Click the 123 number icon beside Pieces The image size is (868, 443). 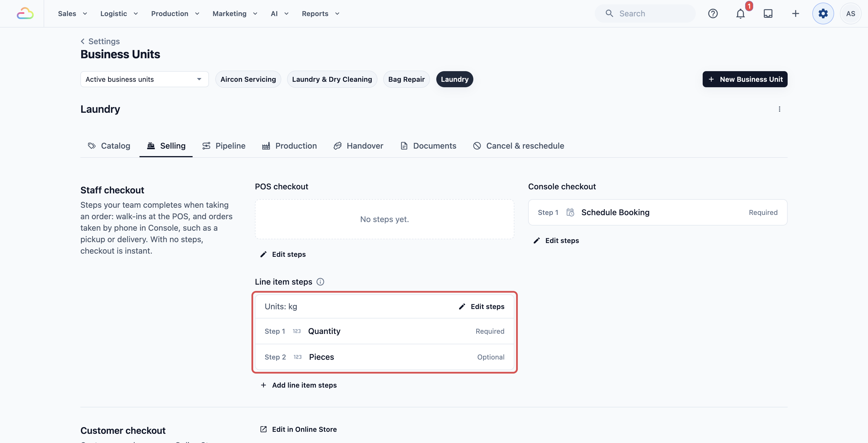pos(298,357)
